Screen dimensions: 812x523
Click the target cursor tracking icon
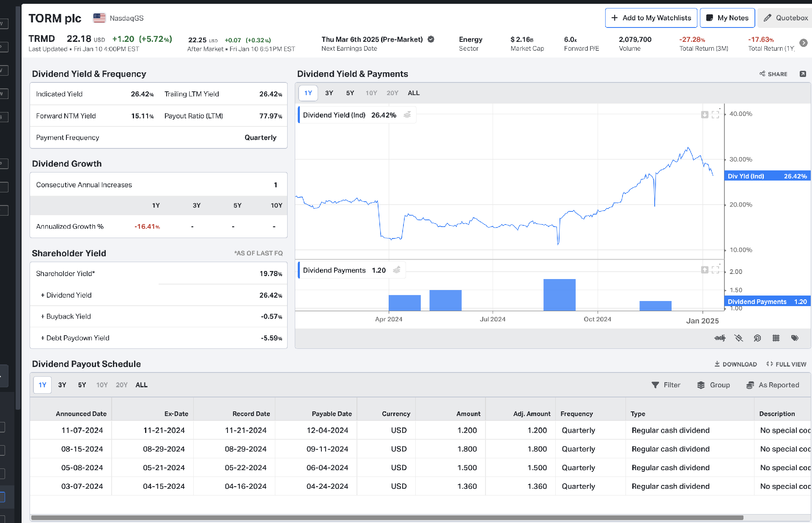757,338
